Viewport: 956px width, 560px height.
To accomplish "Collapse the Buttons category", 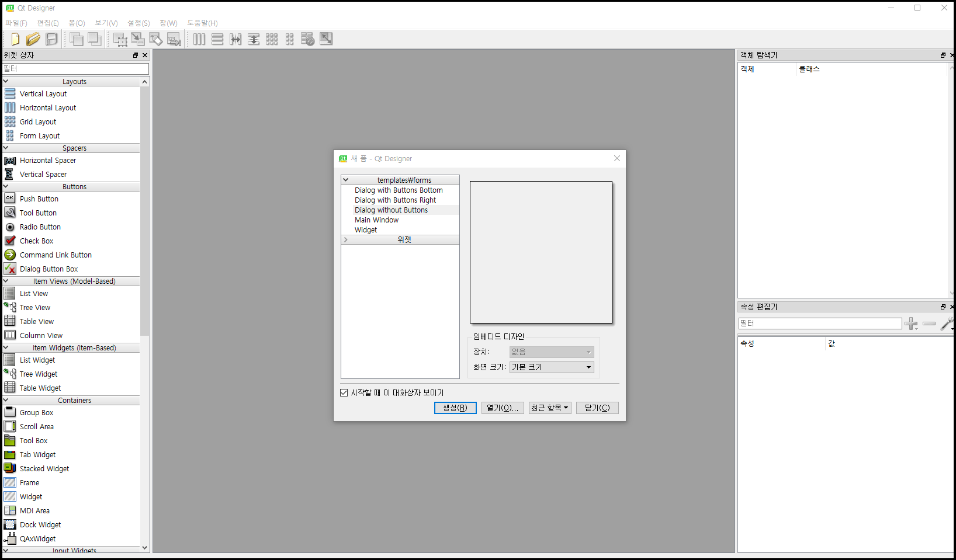I will coord(6,186).
